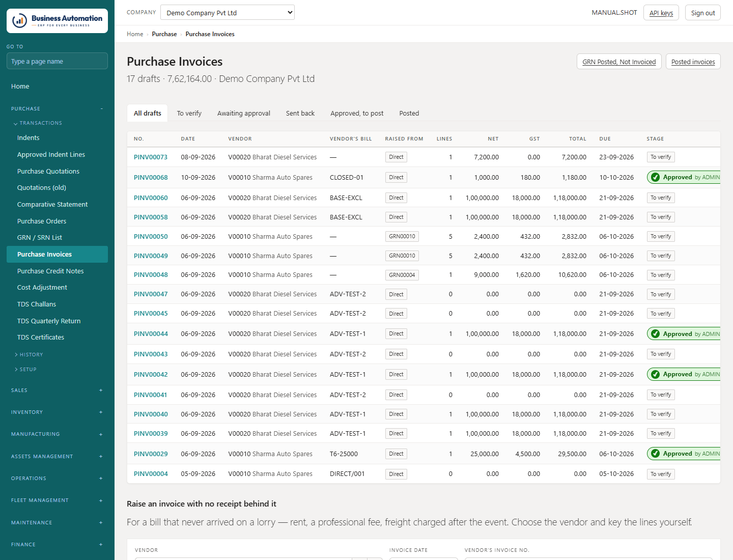Screen dimensions: 733x560
Task: Focus the Go To page name field
Action: pos(57,61)
